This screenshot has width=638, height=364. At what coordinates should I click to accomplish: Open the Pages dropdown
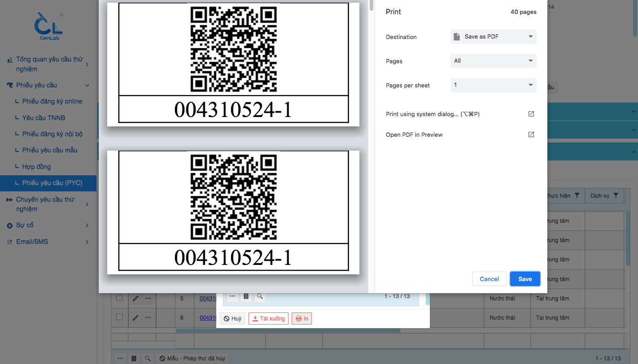click(494, 61)
